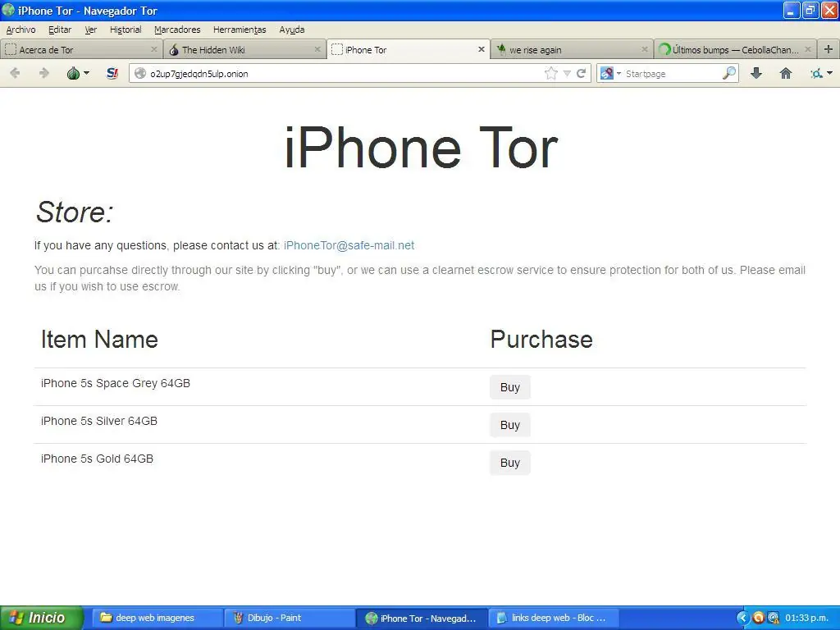Open a new tab with plus button
The image size is (840, 630).
pos(829,49)
